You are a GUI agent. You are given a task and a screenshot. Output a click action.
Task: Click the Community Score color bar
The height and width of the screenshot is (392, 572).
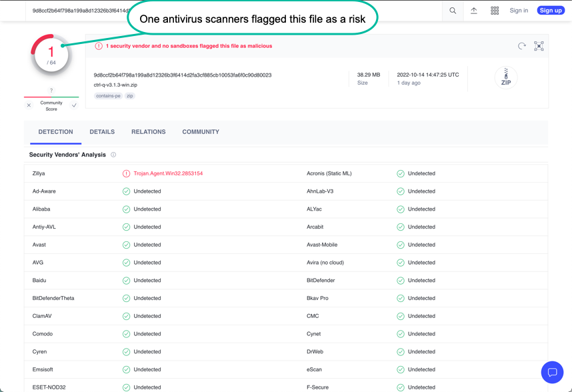51,97
